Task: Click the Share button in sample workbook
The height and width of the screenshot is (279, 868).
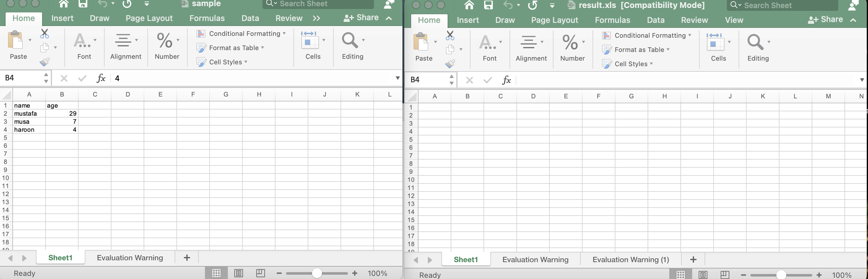Action: [366, 18]
